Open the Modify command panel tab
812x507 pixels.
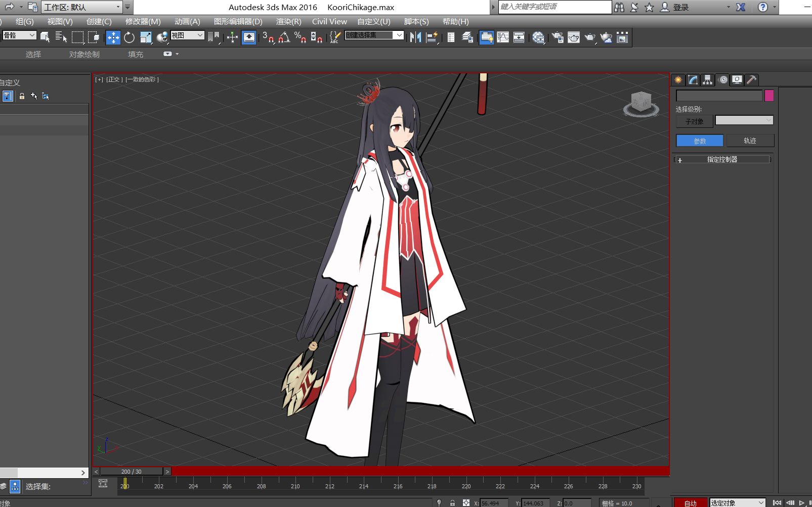click(693, 79)
